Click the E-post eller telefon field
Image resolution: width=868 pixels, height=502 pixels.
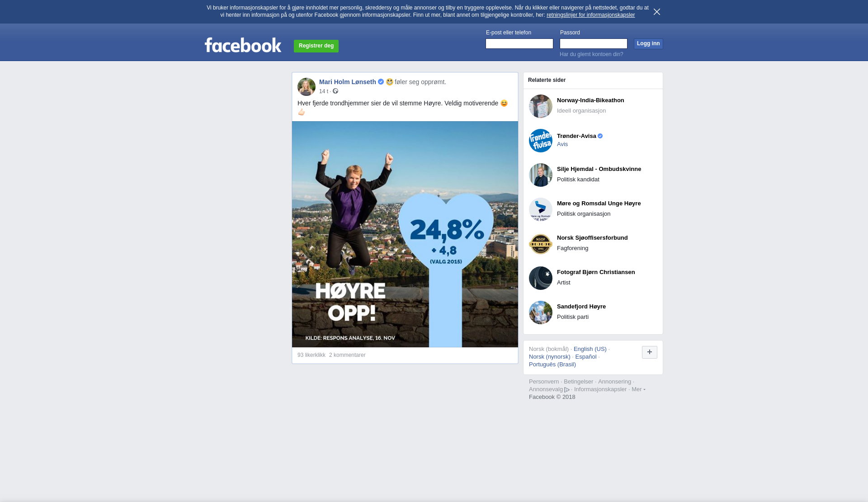(x=519, y=43)
